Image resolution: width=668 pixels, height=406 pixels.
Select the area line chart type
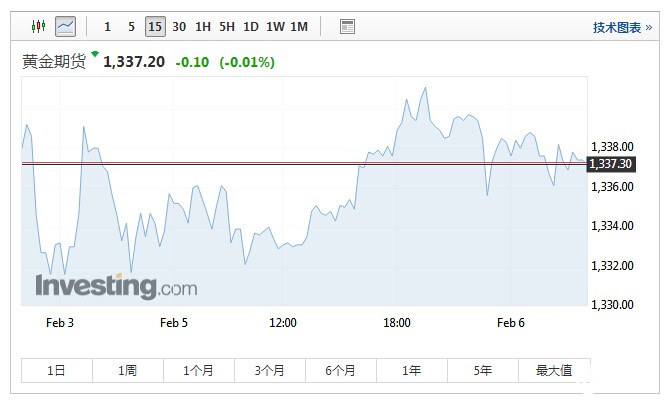[x=65, y=26]
